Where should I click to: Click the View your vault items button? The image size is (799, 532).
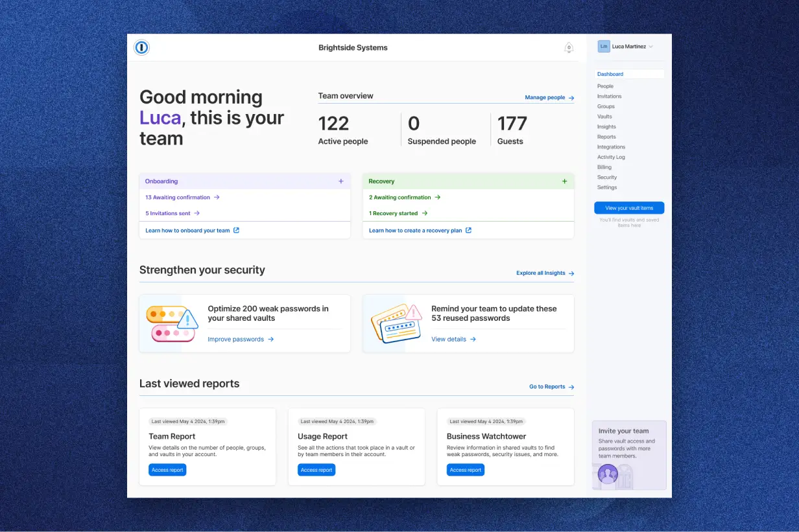(x=629, y=207)
